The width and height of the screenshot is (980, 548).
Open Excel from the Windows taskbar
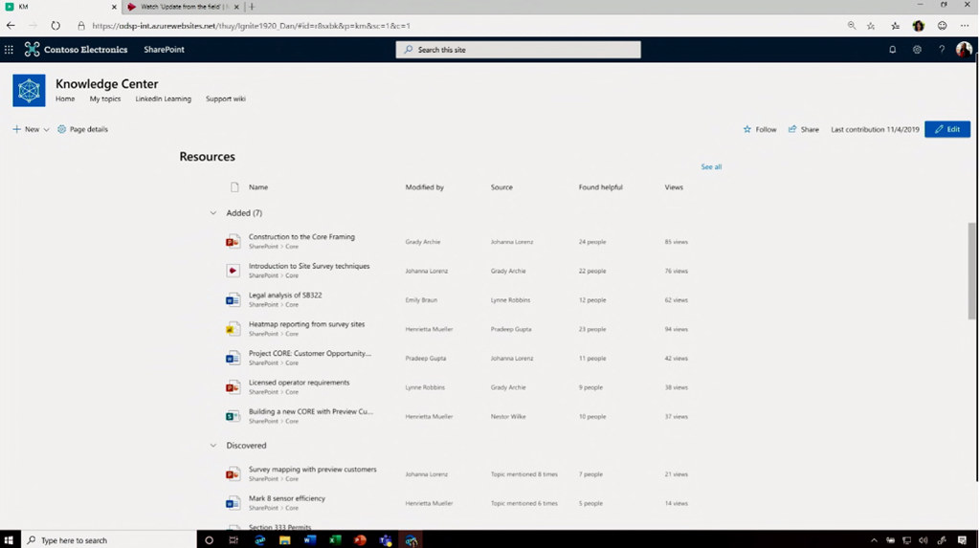point(335,540)
